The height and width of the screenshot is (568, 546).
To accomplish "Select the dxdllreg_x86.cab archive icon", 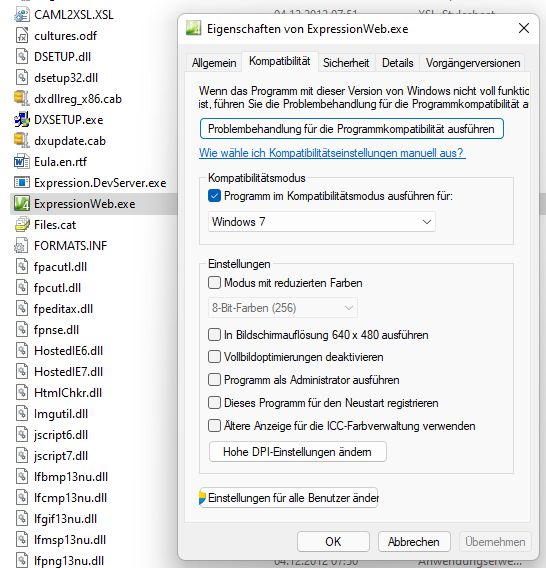I will click(x=22, y=99).
